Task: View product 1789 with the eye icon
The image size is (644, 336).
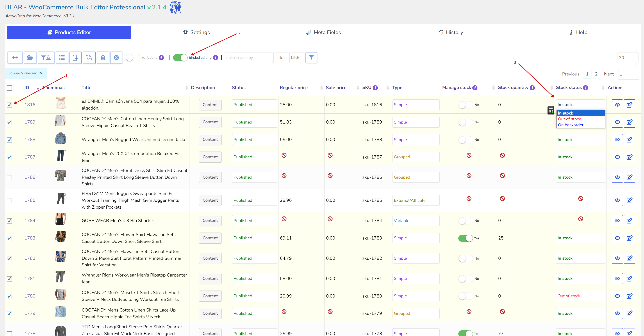Action: tap(617, 122)
